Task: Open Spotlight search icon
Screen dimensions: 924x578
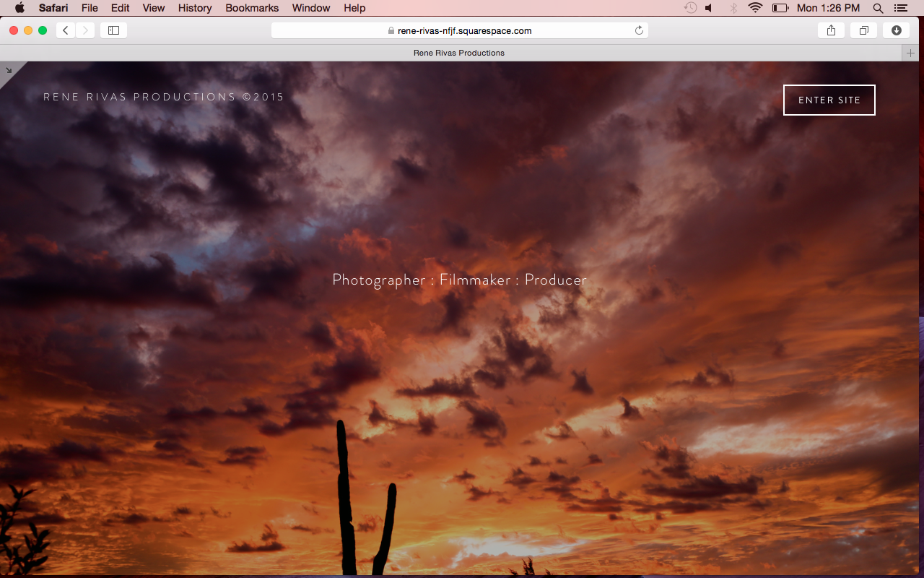Action: [878, 8]
